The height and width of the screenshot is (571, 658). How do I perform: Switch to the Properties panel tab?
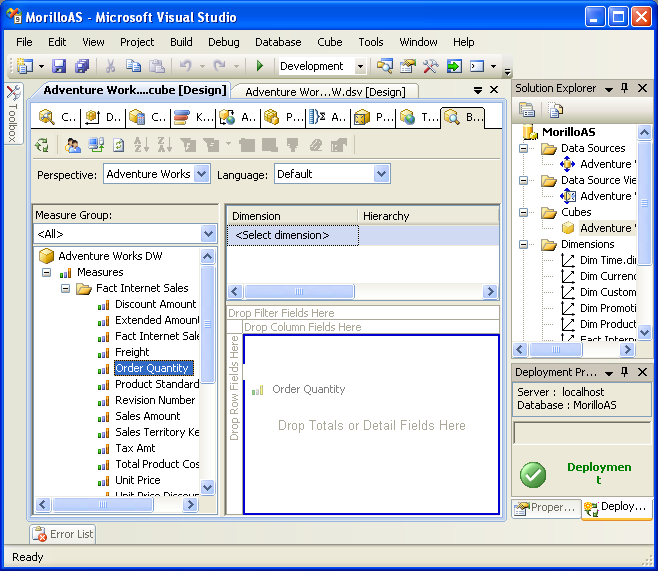coord(547,508)
